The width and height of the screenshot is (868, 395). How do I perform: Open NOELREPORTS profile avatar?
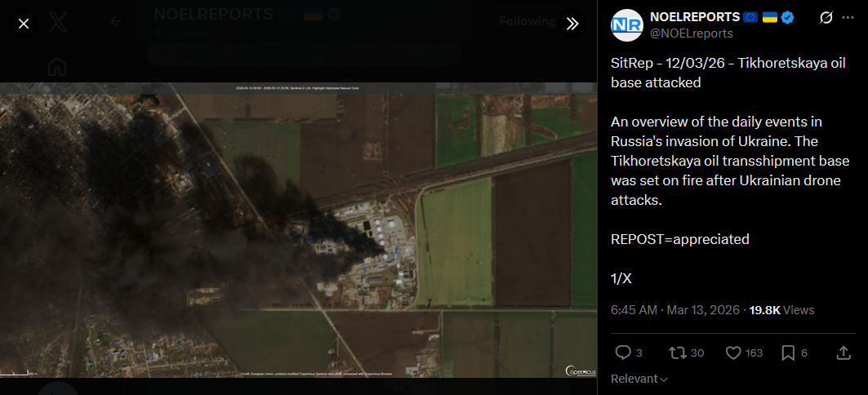pos(626,25)
